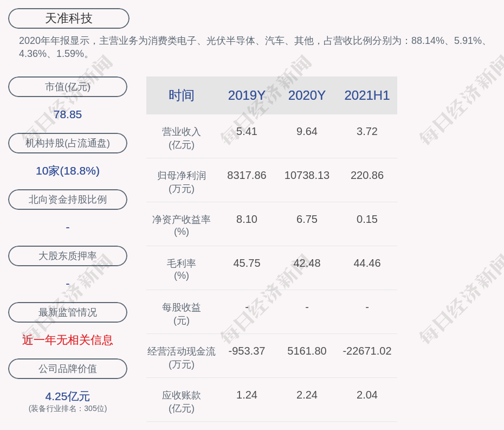This screenshot has width=504, height=430.
Task: Click the 营业收入(亿元) row label
Action: [182, 138]
